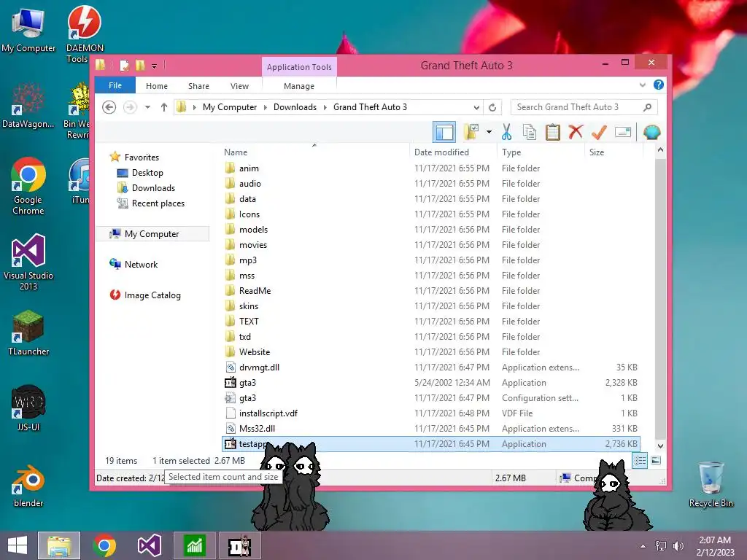Select the anim folder
747x560 pixels.
pos(431,168)
